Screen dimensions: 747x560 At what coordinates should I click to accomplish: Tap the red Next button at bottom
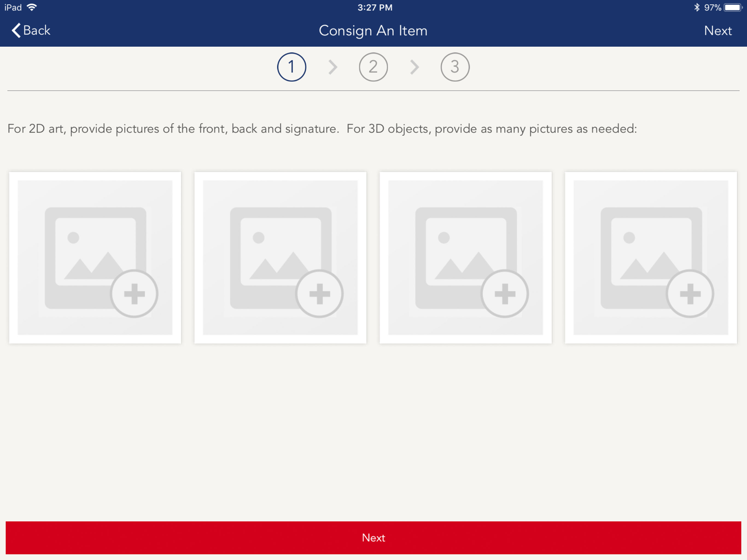pyautogui.click(x=373, y=537)
